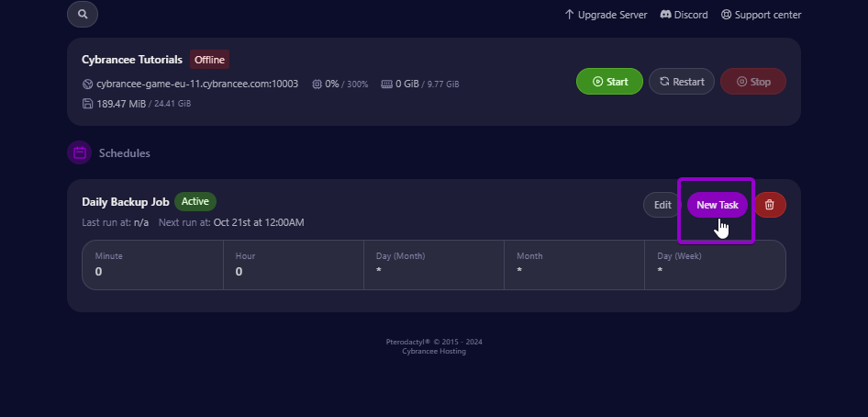Click the Day (Month) cron cell
This screenshot has width=868, height=417.
[434, 265]
